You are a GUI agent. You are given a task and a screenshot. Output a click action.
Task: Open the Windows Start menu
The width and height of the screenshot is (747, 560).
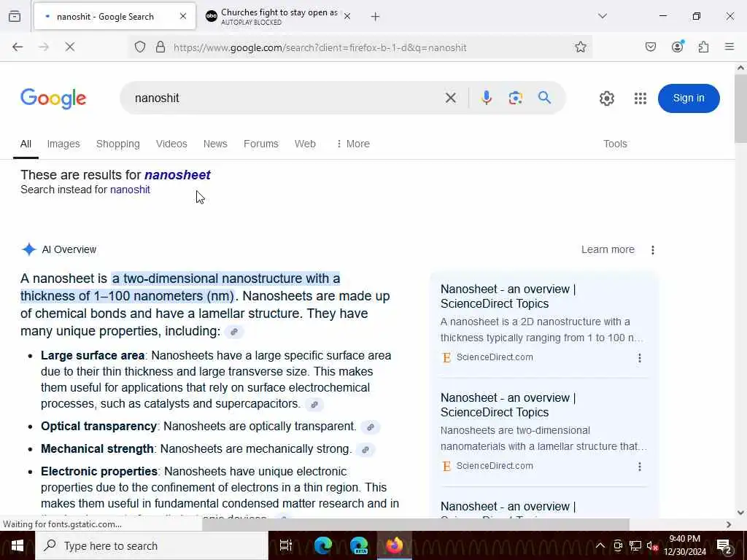[x=18, y=545]
